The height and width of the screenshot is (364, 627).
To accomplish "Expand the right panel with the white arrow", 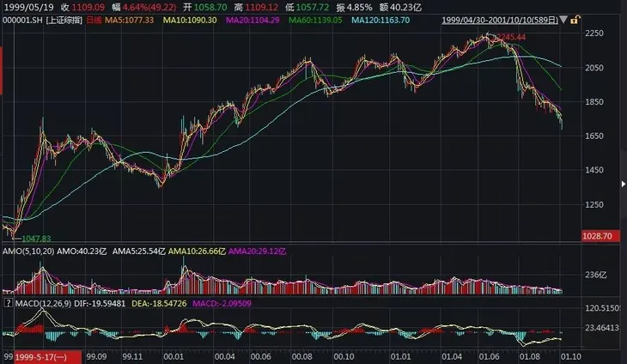I will pyautogui.click(x=623, y=182).
